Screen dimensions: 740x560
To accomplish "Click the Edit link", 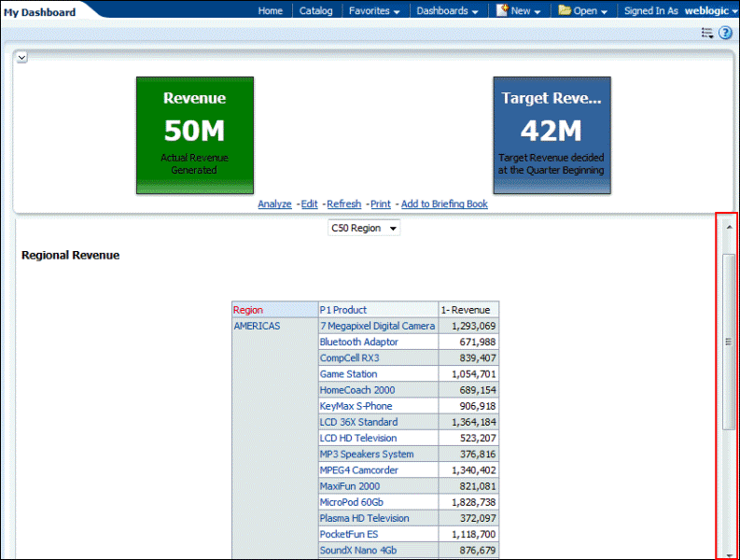I will click(x=309, y=204).
